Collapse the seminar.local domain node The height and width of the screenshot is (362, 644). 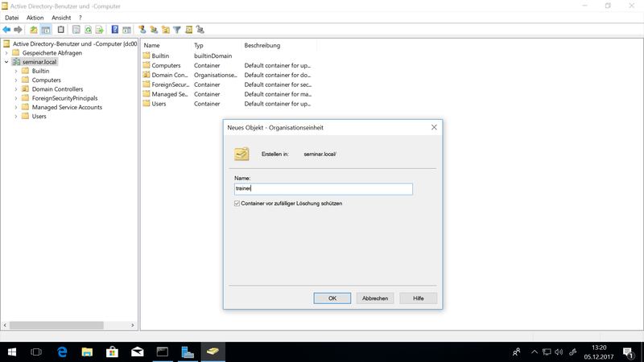6,62
